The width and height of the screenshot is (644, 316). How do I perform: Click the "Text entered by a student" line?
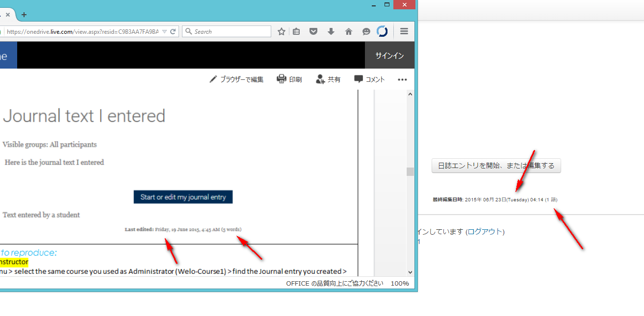pos(41,215)
